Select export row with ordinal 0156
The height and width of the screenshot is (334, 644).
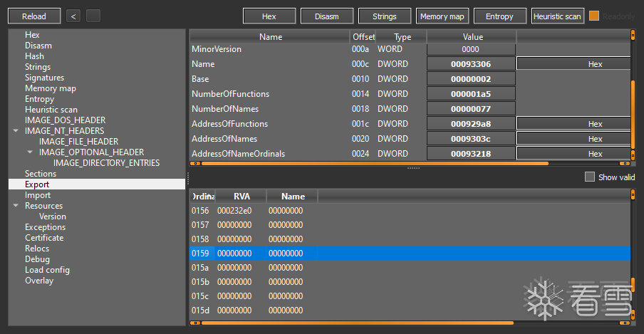(x=410, y=211)
